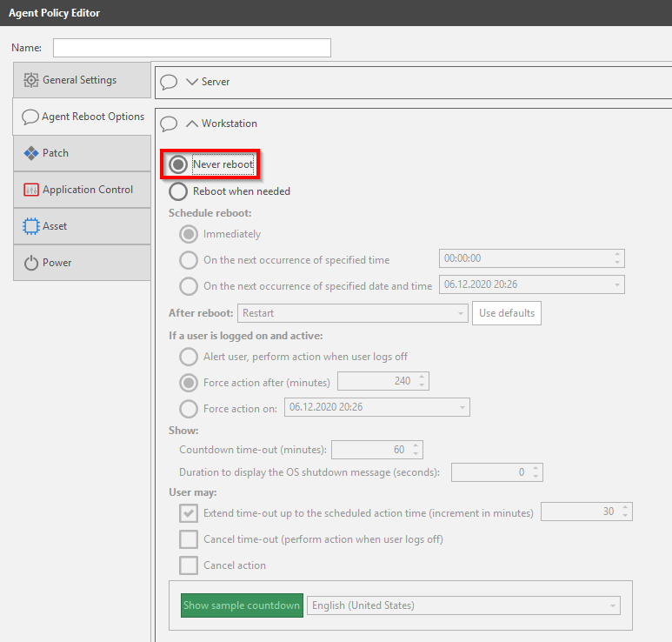Click the Asset chip icon
This screenshot has height=642, width=672.
[31, 226]
